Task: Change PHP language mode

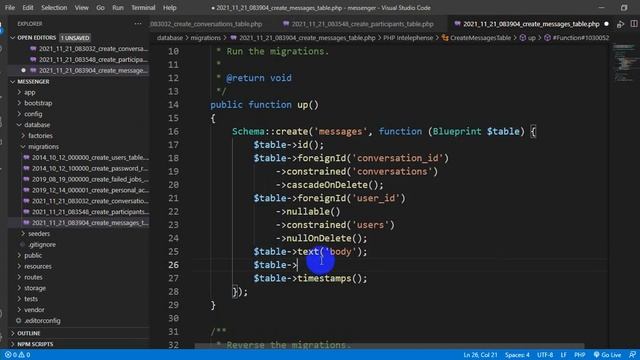Action: [580, 355]
